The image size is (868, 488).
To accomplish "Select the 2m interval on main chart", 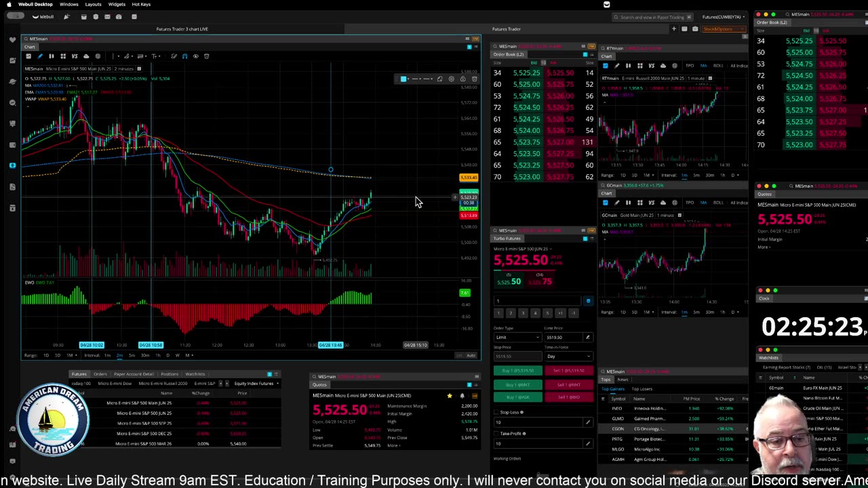I will click(x=119, y=355).
